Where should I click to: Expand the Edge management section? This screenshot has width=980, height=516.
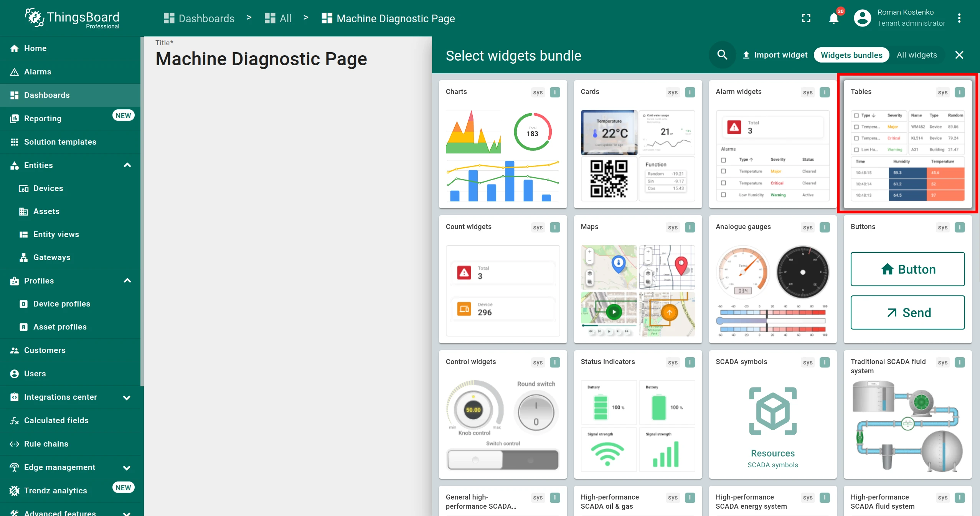point(127,468)
